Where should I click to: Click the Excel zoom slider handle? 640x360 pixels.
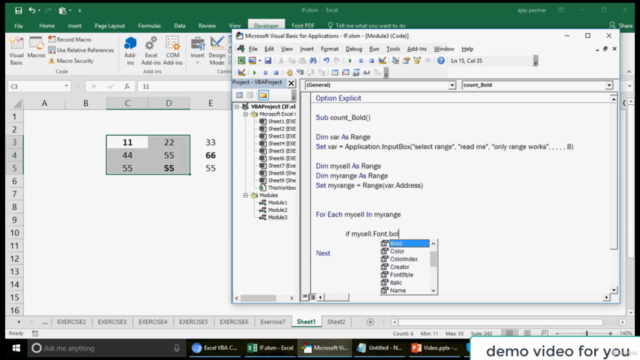click(587, 333)
